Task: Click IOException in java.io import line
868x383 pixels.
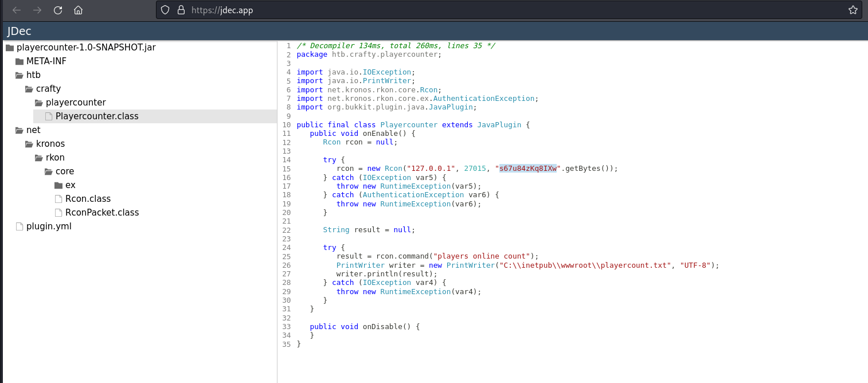Action: (387, 72)
